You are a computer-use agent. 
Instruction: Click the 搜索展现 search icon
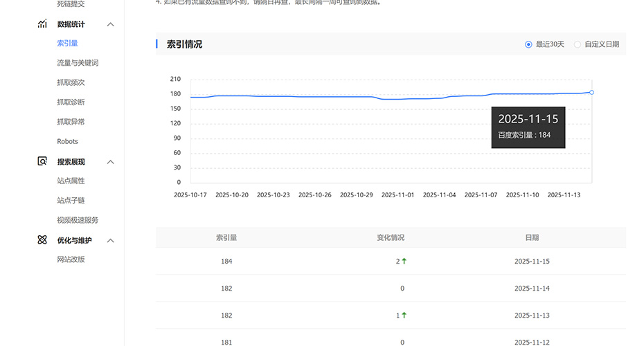42,161
